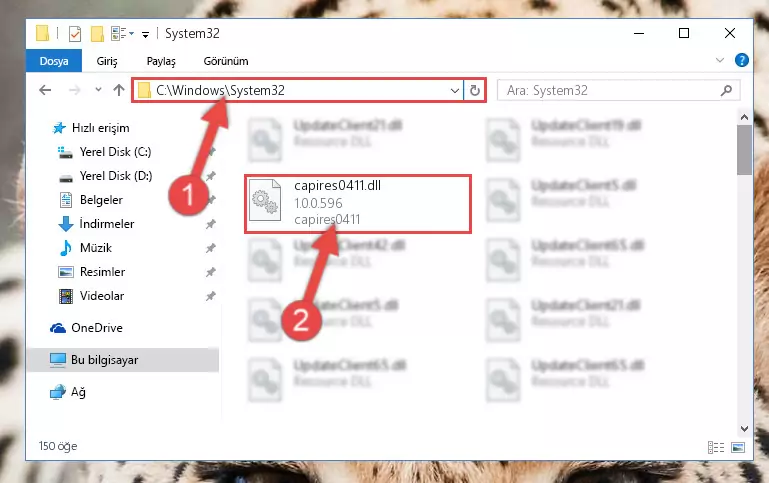The height and width of the screenshot is (483, 769).
Task: Switch to details view layout
Action: pyautogui.click(x=716, y=447)
